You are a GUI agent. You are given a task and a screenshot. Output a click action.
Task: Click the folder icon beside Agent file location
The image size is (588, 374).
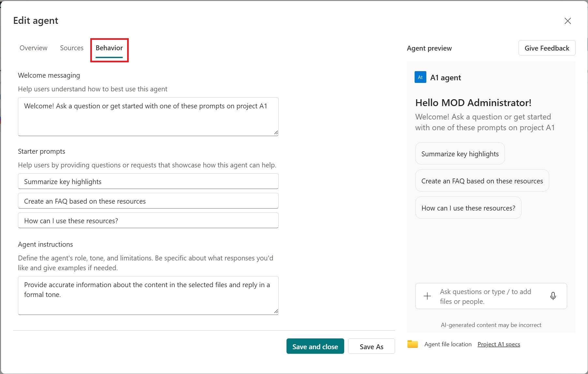[x=413, y=344]
